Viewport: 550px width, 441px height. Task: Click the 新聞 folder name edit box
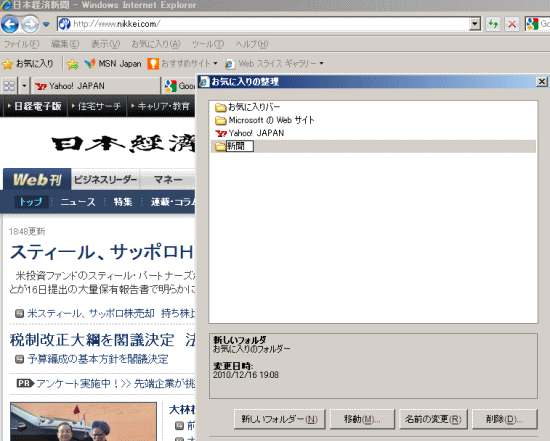[240, 146]
